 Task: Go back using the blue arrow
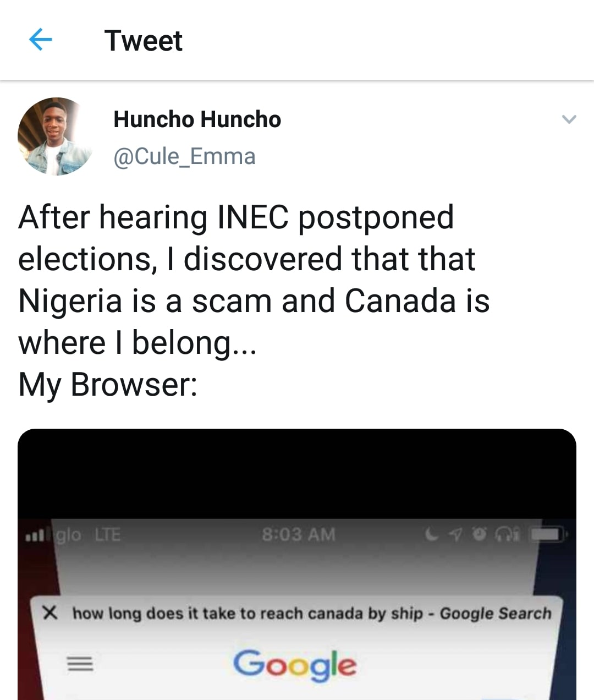click(x=40, y=40)
